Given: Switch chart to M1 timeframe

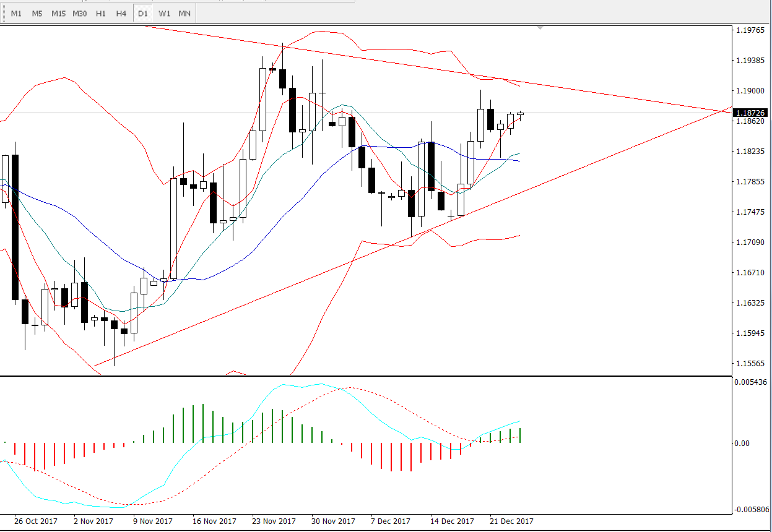Looking at the screenshot, I should [17, 14].
